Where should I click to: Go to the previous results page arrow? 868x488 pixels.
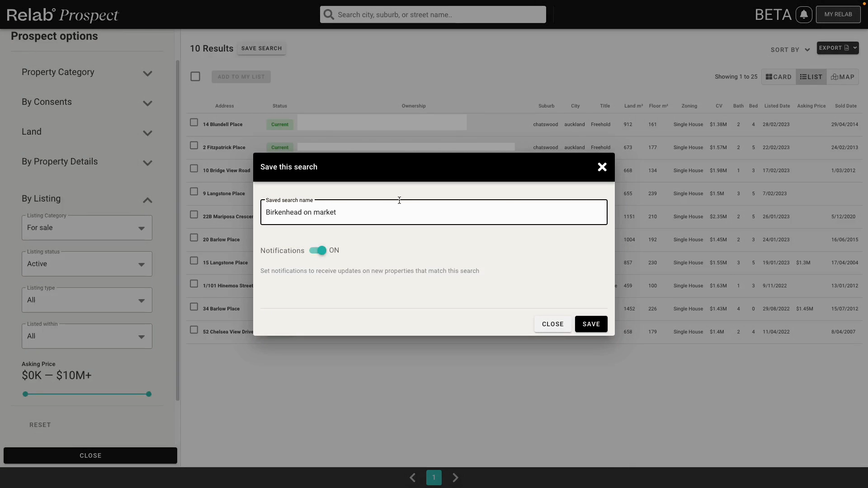coord(412,477)
